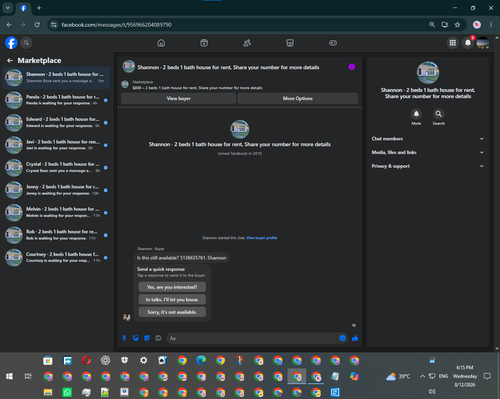Open Crystal conversation in chat list
Viewport: 500px width, 399px height.
click(x=56, y=167)
